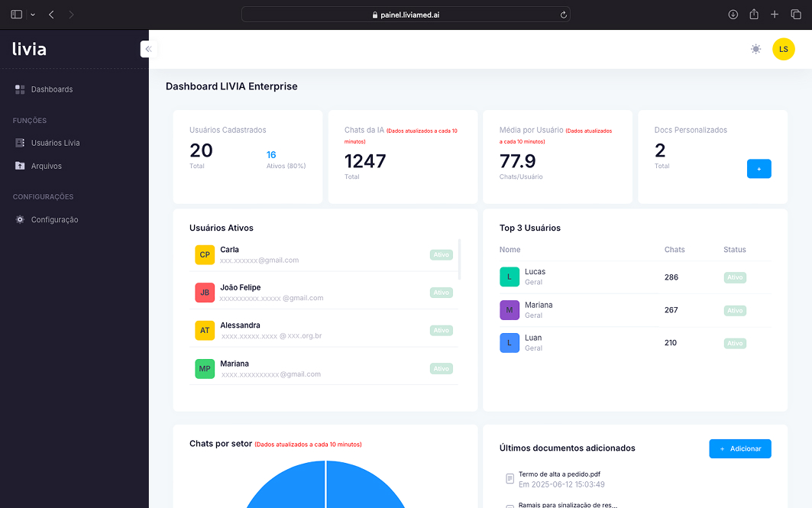Viewport: 812px width, 508px height.
Task: Click the Usuários Livia sidebar icon
Action: pos(20,143)
